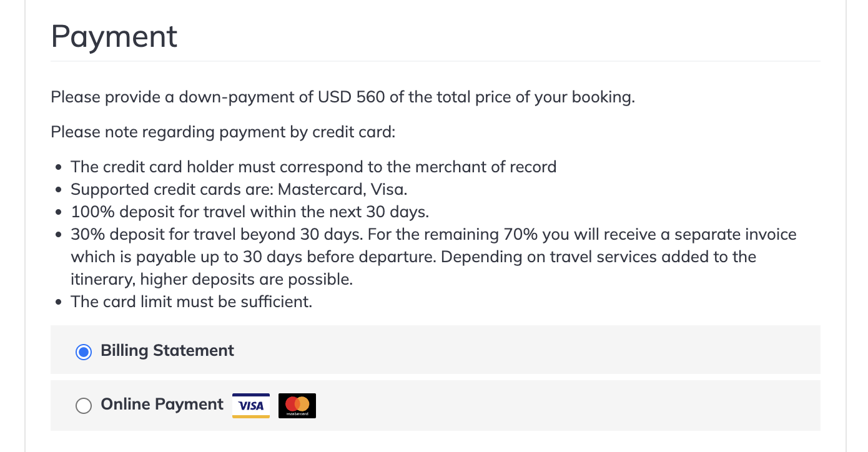Click the 100% deposit bullet text
The image size is (868, 452).
point(250,212)
